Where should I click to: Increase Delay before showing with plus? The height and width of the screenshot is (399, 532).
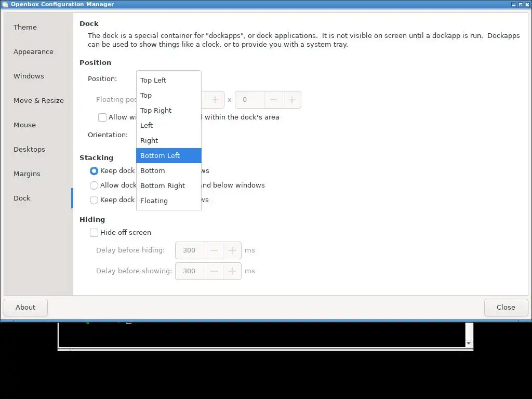tap(232, 271)
